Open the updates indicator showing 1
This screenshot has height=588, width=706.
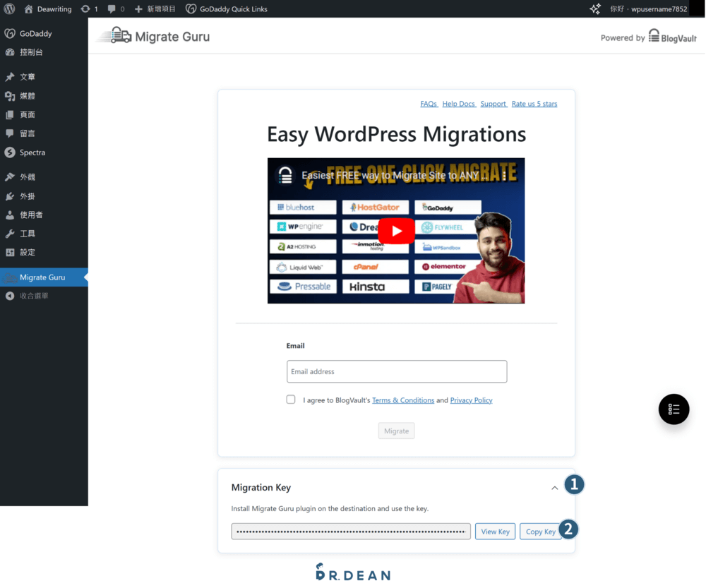click(x=89, y=9)
